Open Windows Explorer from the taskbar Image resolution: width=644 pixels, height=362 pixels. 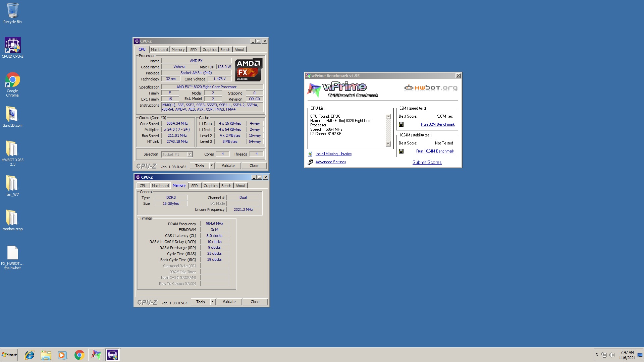(46, 355)
